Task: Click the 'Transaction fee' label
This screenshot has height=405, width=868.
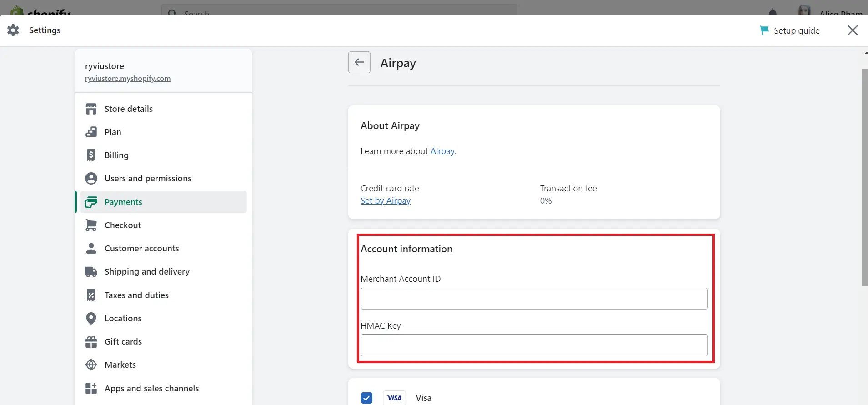Action: [568, 189]
